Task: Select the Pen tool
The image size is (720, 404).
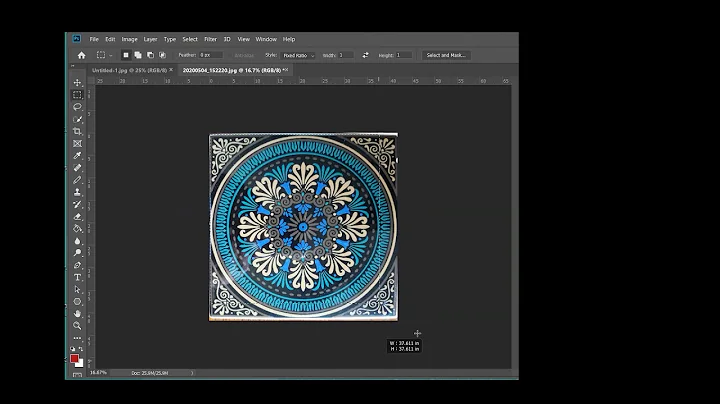Action: coord(77,265)
